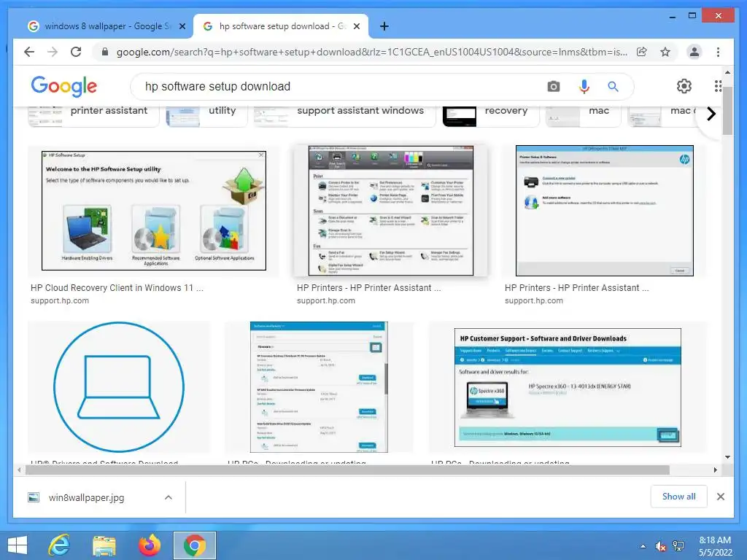Choose the mac filter chip
The image size is (747, 560).
pos(583,116)
